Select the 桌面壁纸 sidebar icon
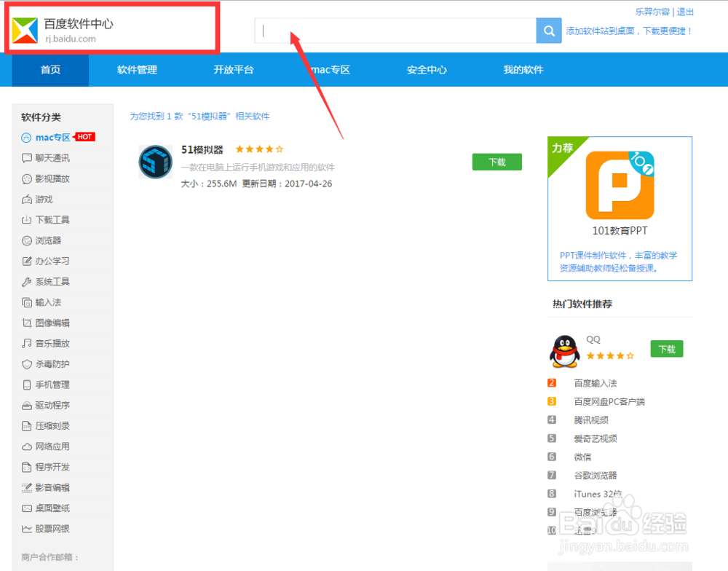 click(26, 508)
